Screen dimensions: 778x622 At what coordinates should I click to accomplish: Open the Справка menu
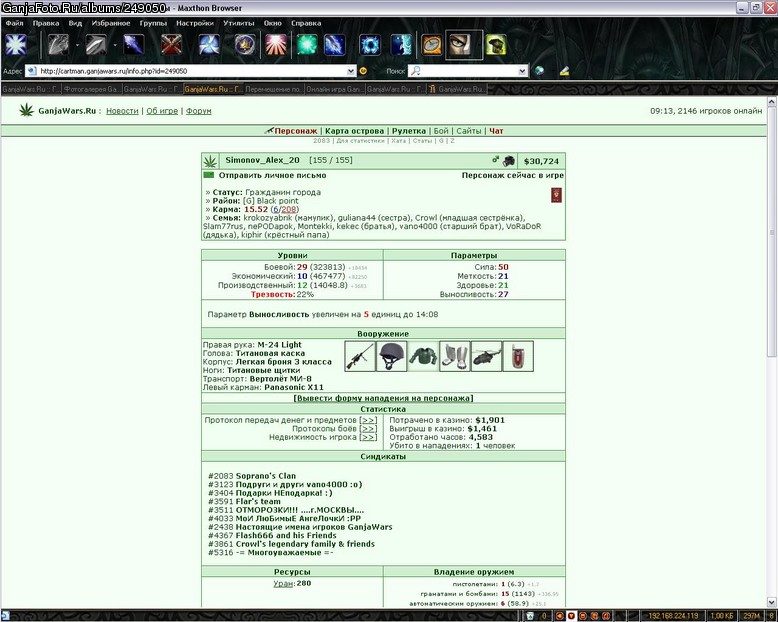click(306, 23)
